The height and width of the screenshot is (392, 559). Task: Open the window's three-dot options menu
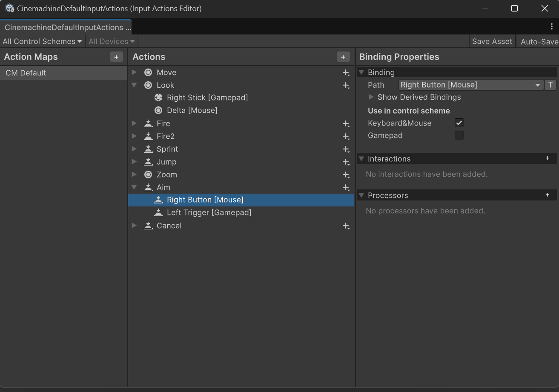tap(552, 26)
